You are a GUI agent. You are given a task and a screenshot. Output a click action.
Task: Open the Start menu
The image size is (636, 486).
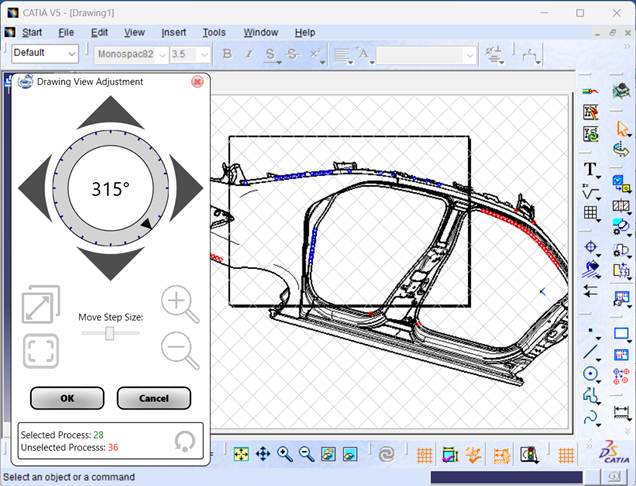pos(32,32)
